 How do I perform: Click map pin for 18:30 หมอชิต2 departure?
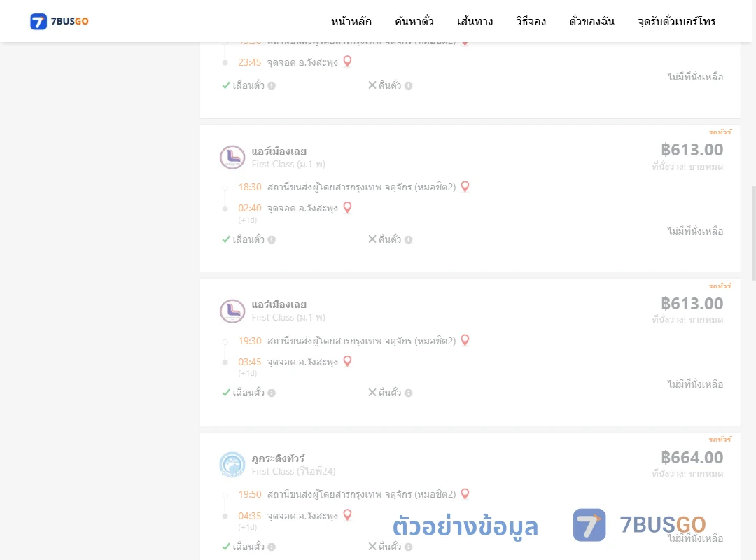pyautogui.click(x=465, y=186)
